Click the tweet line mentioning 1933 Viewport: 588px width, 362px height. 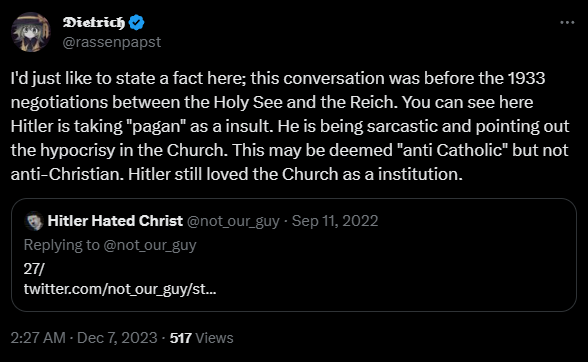[278, 78]
